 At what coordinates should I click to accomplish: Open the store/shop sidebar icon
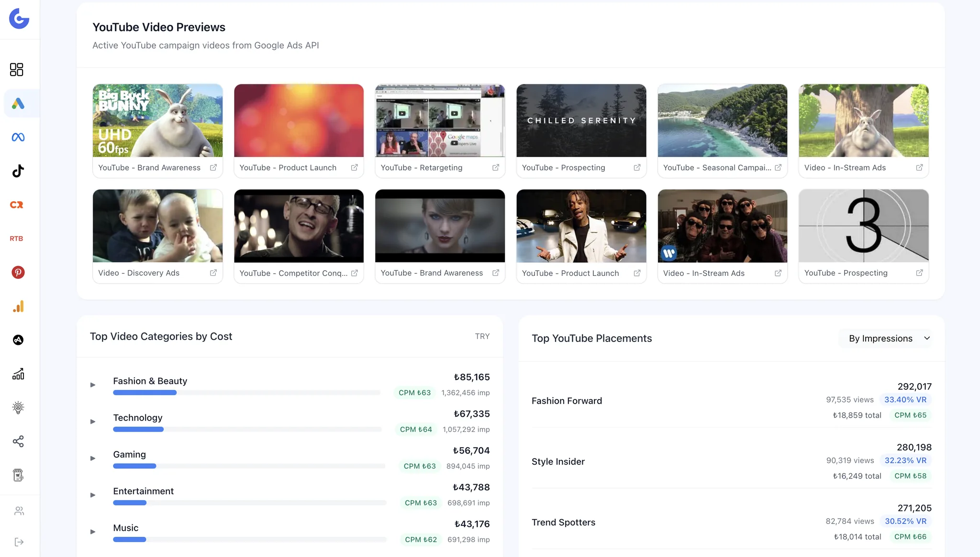pos(18,475)
